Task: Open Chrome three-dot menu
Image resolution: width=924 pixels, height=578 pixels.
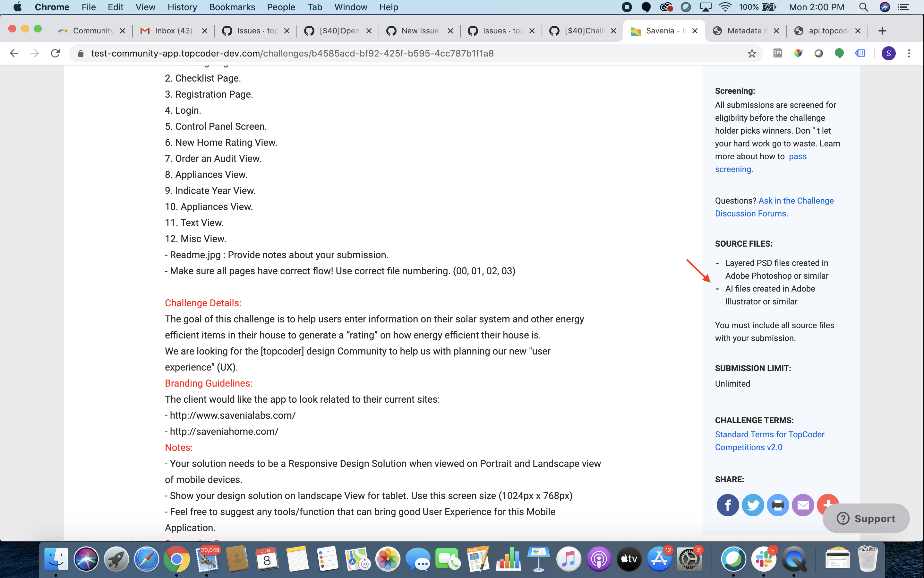Action: click(909, 53)
